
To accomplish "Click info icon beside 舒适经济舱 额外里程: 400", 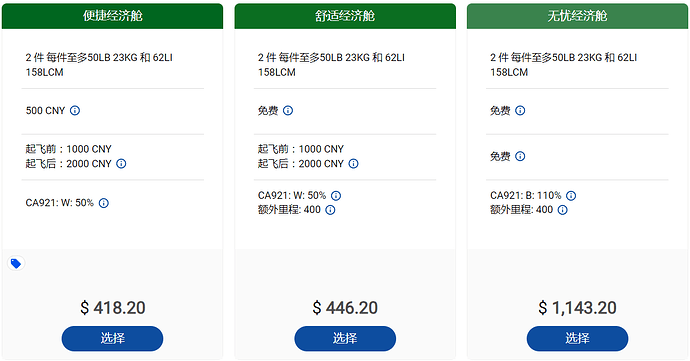I will coord(330,210).
